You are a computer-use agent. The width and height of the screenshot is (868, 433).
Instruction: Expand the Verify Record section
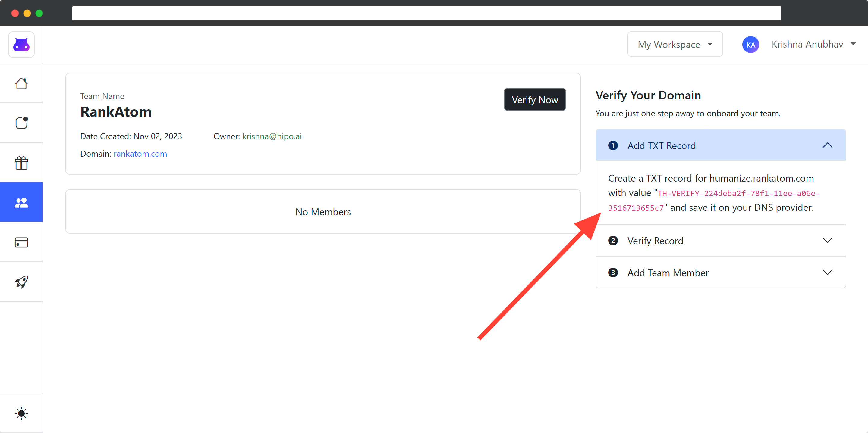[x=721, y=241]
